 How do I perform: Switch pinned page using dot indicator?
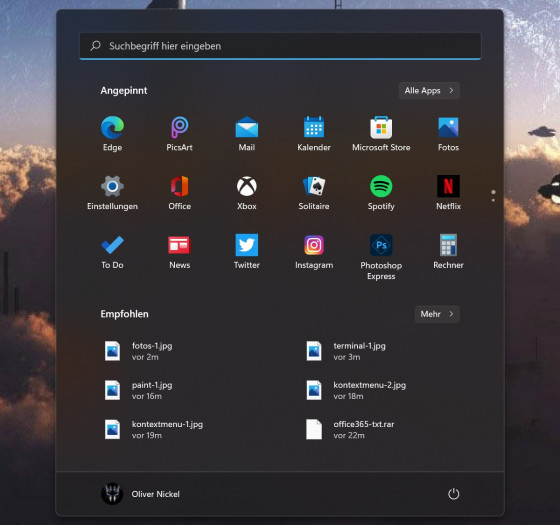493,196
